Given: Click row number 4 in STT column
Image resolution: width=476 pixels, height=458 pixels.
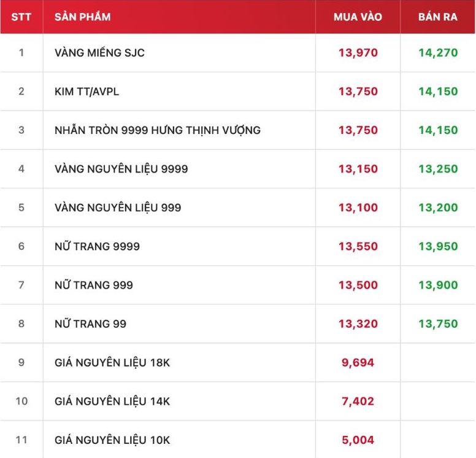Looking at the screenshot, I should pos(21,169).
